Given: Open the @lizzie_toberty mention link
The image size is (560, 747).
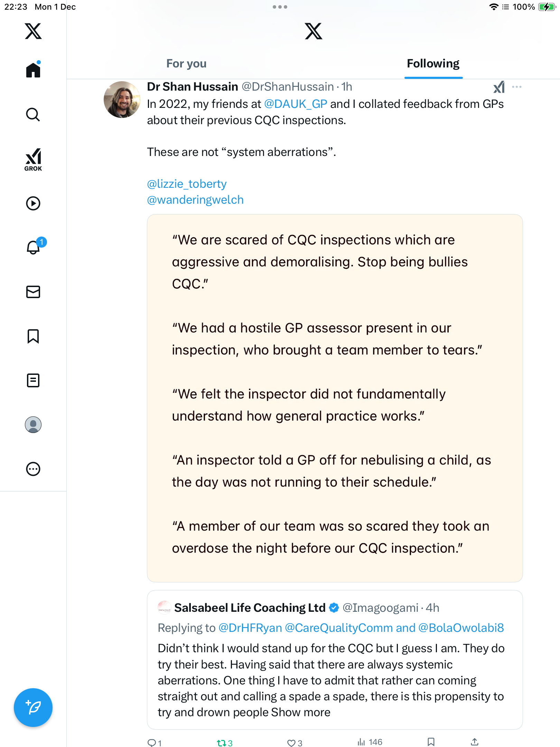Looking at the screenshot, I should coord(187,184).
